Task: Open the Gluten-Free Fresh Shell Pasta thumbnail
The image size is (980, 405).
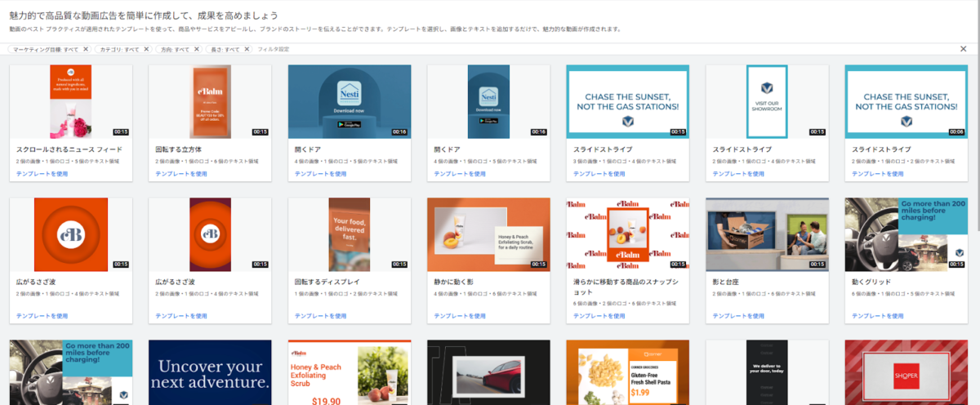Action: point(627,372)
